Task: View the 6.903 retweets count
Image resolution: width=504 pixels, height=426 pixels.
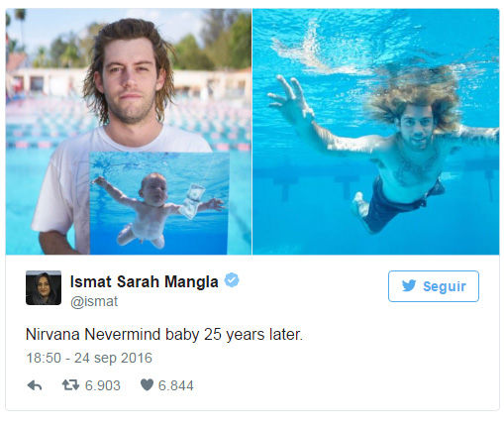Action: click(103, 385)
